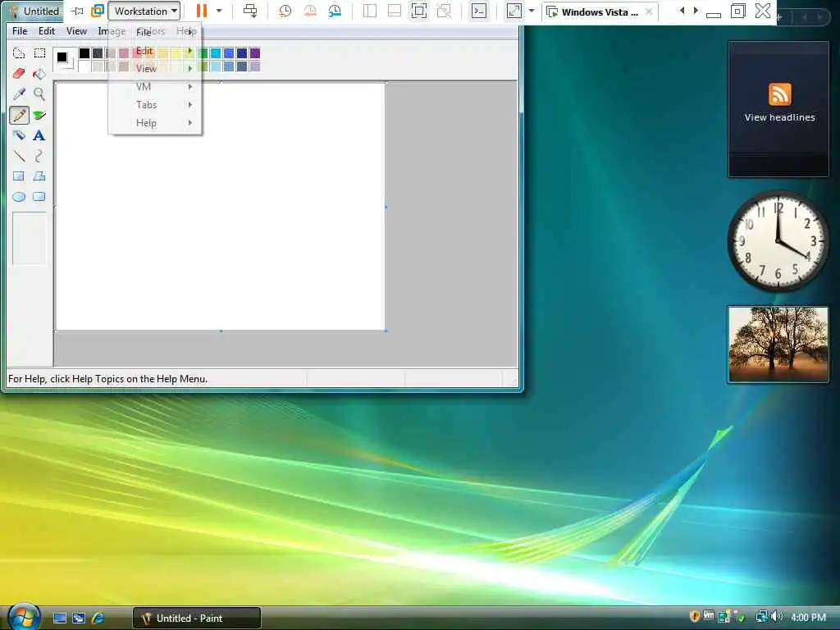Click the VMware Workstation logo icon

[97, 11]
